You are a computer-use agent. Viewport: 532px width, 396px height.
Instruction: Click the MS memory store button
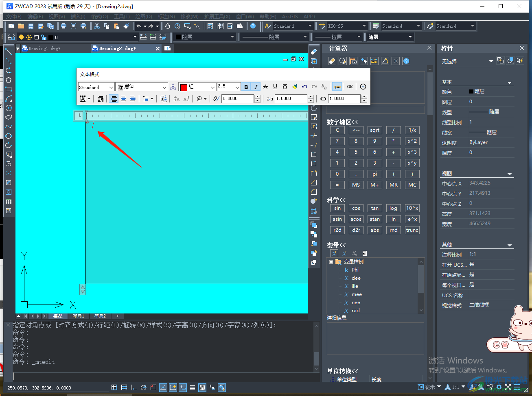[x=356, y=185]
